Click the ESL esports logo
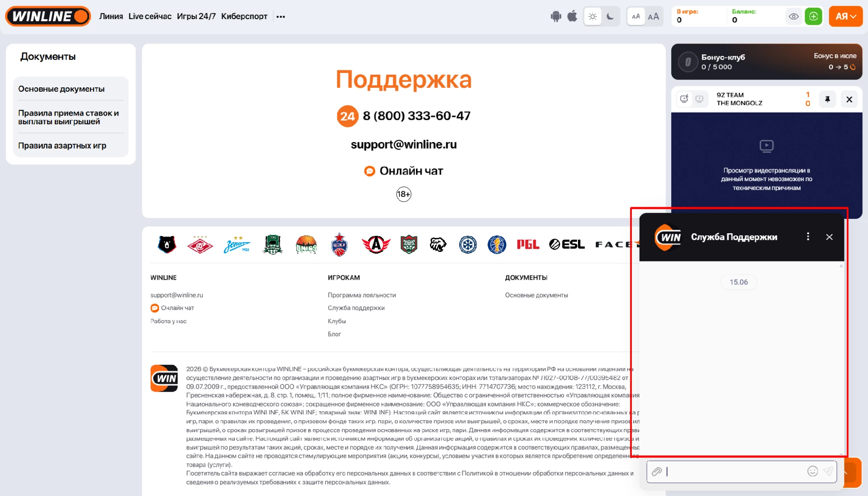Viewport: 868px width, 496px height. [567, 245]
